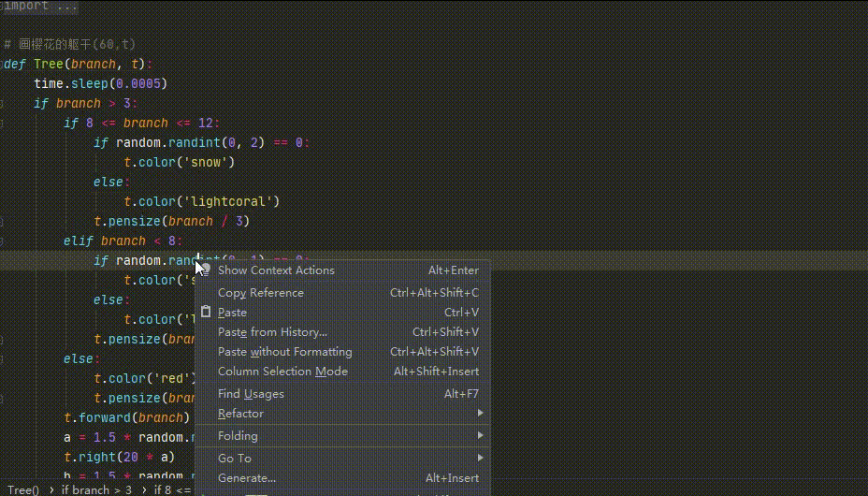Viewport: 868px width, 496px height.
Task: Click fold marker beside 'def Tree' line
Action: (3, 64)
